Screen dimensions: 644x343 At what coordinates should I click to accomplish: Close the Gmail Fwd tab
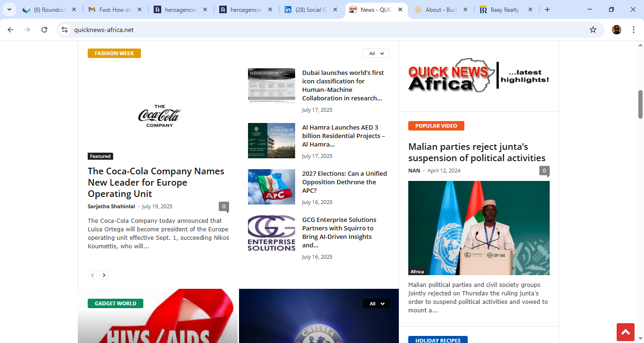click(140, 9)
